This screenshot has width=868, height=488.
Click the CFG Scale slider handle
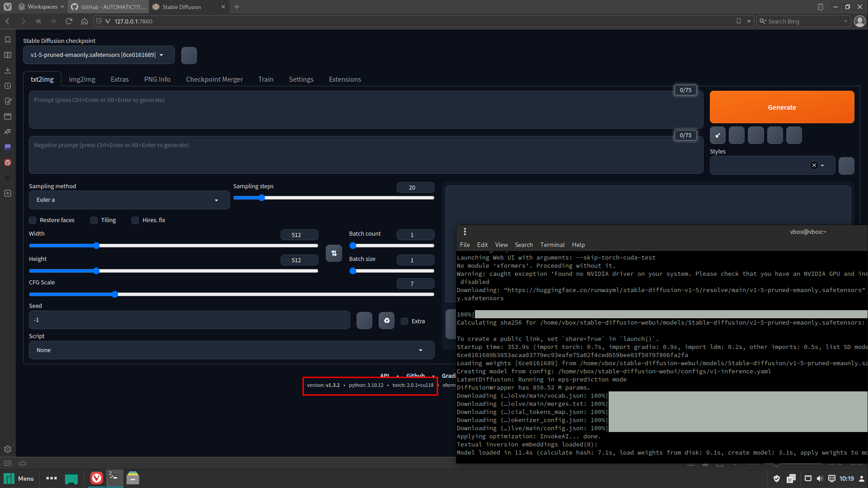click(x=115, y=294)
